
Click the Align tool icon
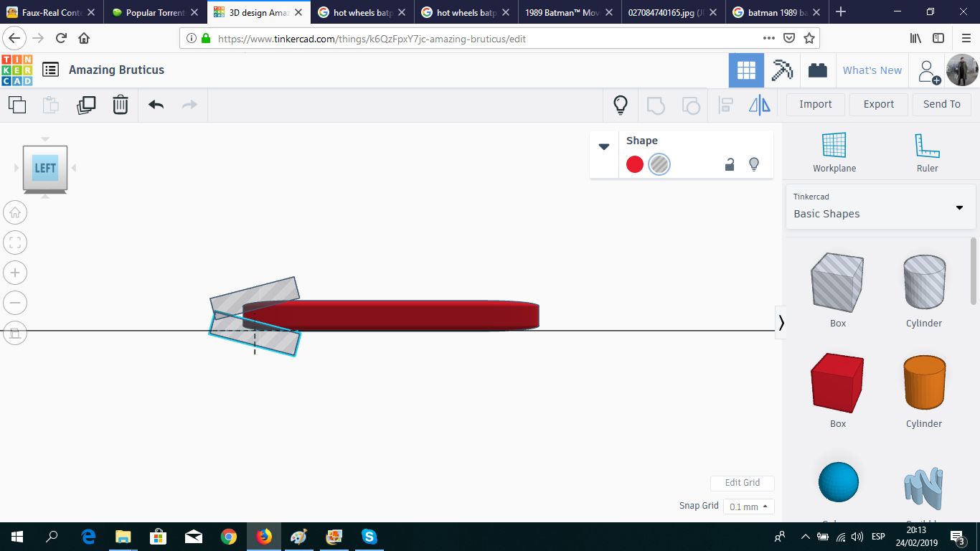click(725, 105)
